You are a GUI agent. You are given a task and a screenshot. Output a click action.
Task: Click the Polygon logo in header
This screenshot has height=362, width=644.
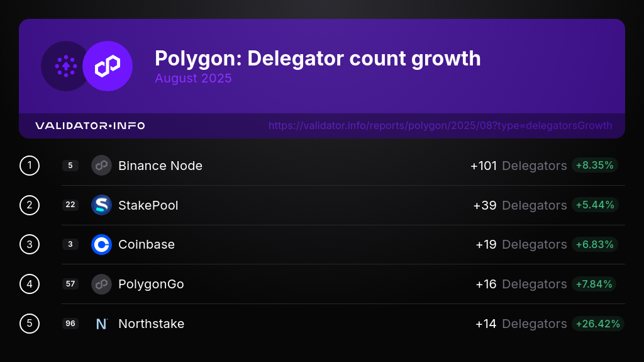pyautogui.click(x=108, y=66)
